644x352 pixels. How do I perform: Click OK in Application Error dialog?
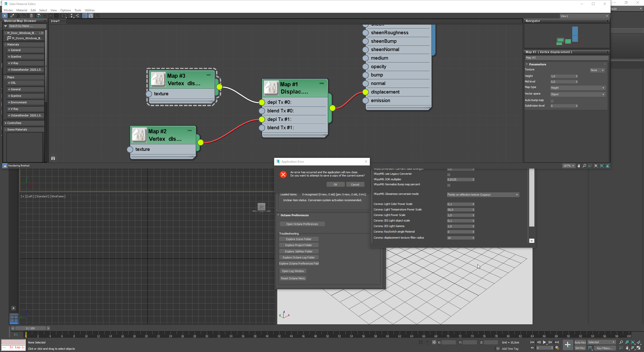[335, 185]
